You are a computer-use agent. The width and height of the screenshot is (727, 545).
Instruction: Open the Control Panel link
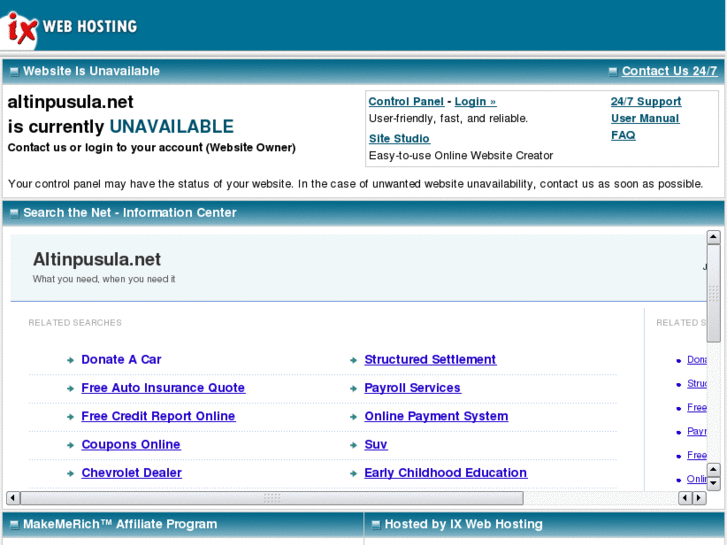406,102
